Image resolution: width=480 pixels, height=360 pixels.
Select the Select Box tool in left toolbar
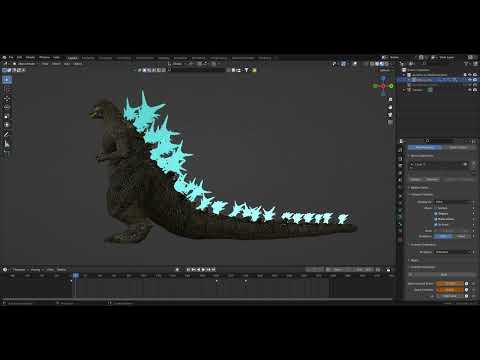click(7, 80)
